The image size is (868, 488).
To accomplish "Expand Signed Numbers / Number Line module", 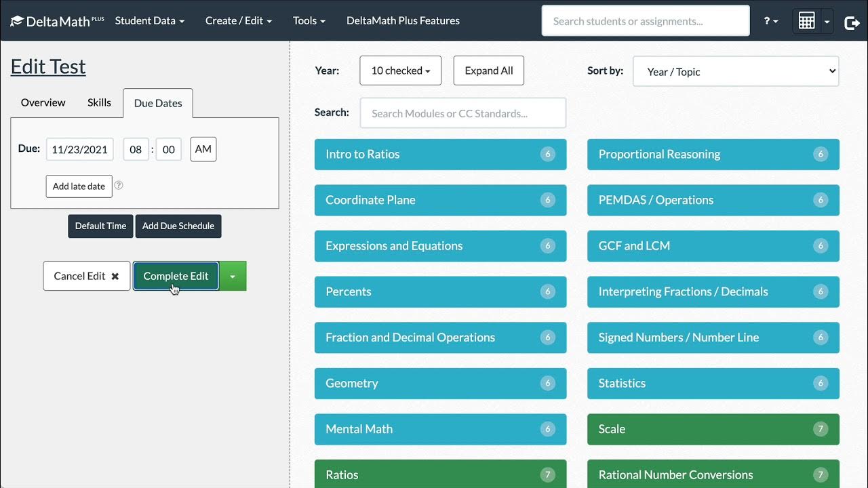I will click(x=713, y=338).
